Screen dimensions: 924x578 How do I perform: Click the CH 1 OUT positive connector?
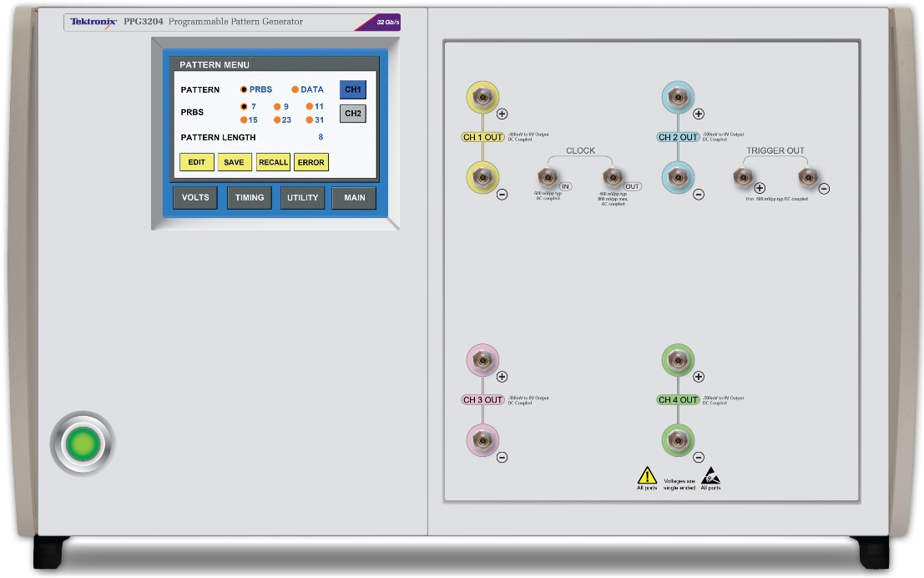click(x=482, y=99)
